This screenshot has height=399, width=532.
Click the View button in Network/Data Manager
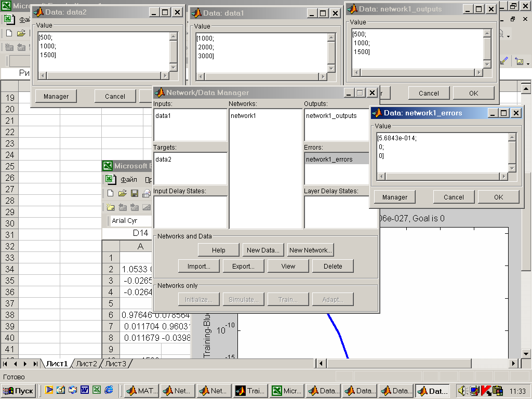click(288, 267)
